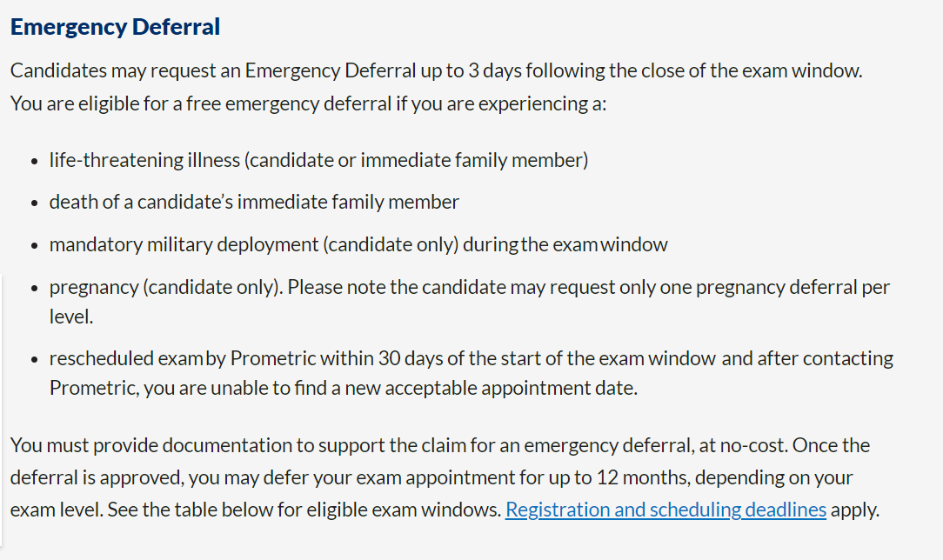Click the word "level." under the pregnancy bullet

coord(71,317)
